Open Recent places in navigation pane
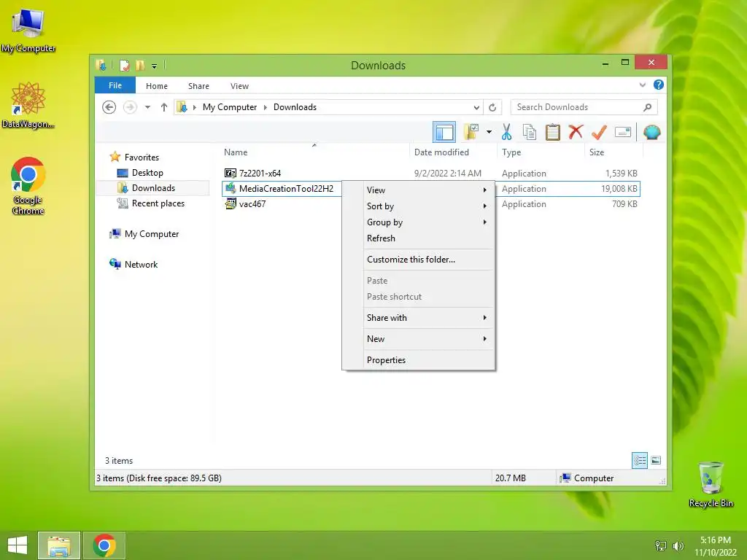This screenshot has height=560, width=747. click(x=158, y=203)
